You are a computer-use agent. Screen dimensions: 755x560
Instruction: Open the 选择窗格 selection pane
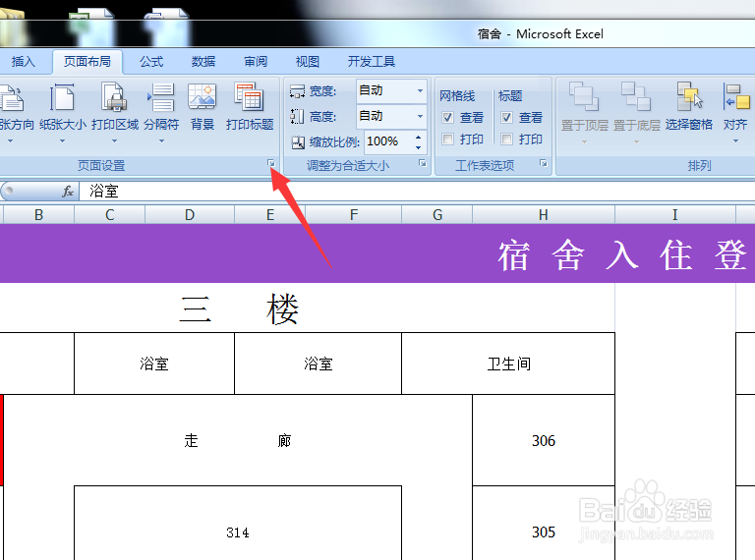click(x=689, y=107)
